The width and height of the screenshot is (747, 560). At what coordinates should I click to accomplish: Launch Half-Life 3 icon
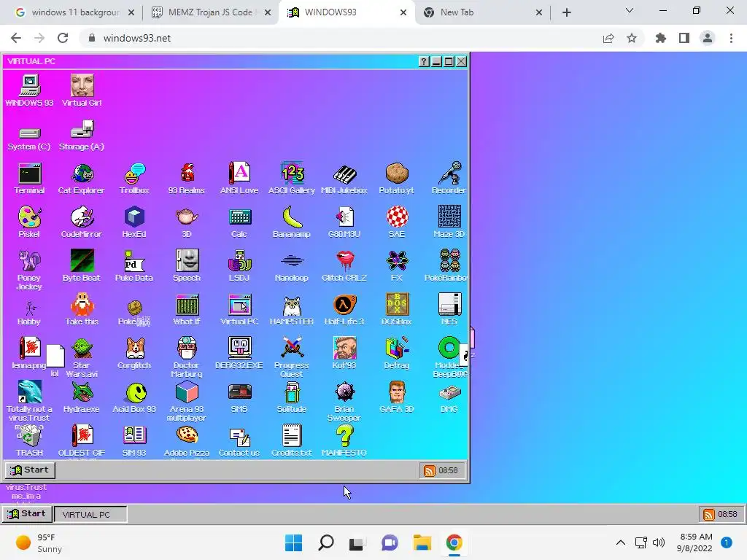[344, 310]
